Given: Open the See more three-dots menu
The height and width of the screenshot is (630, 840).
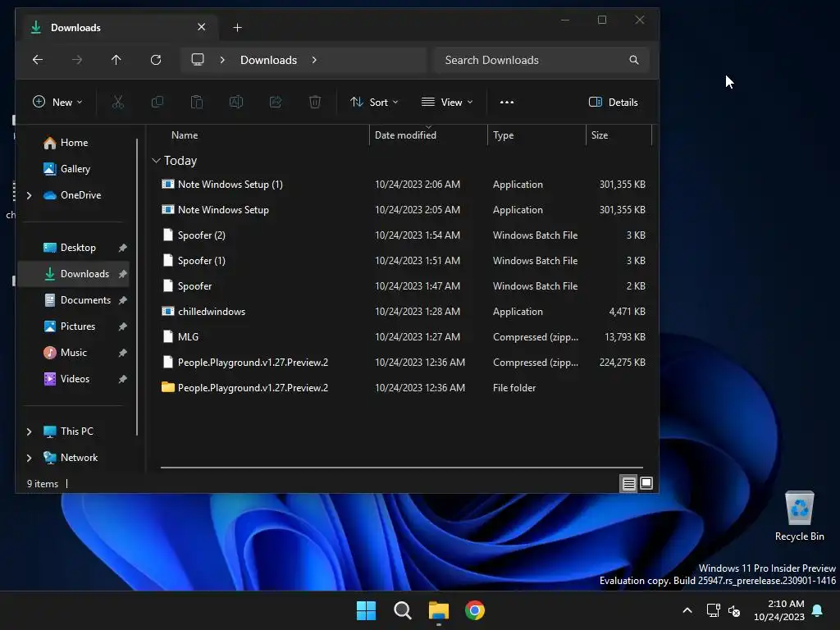Looking at the screenshot, I should (x=507, y=102).
